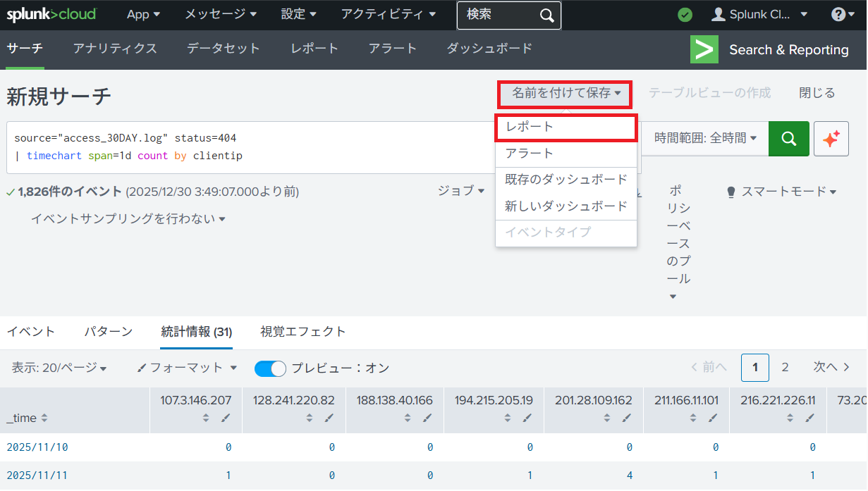The height and width of the screenshot is (491, 868).
Task: Click the Splunk Cloud logo
Action: 51,14
